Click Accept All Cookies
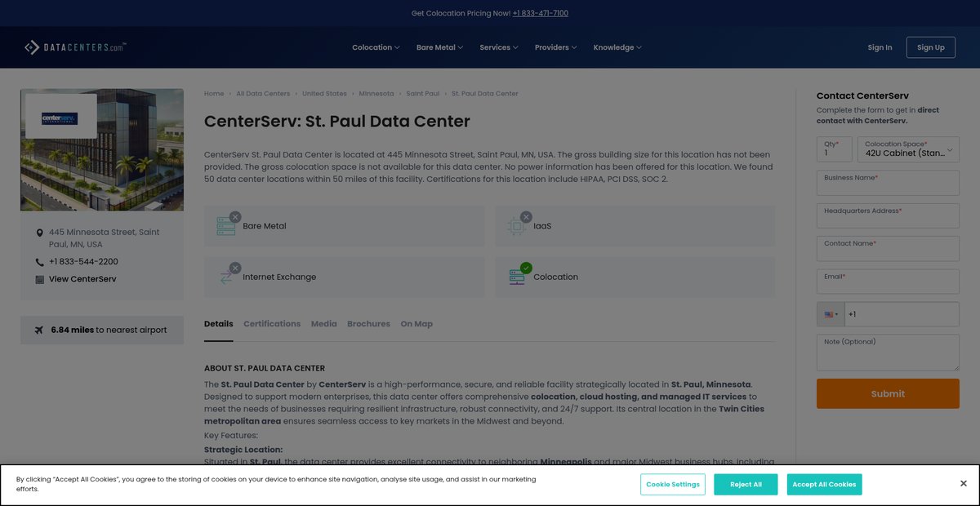980x506 pixels. [x=824, y=484]
